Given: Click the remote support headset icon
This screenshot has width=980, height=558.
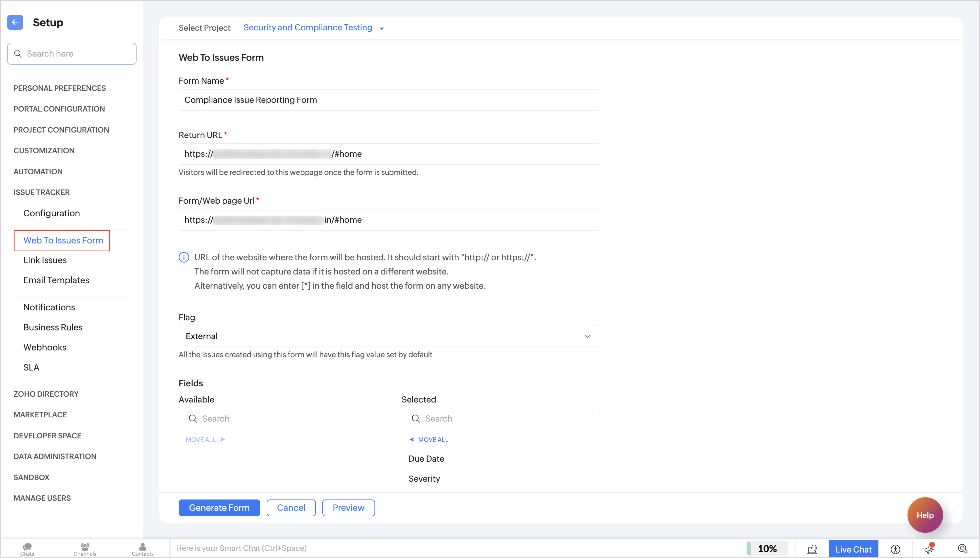Looking at the screenshot, I should point(812,549).
